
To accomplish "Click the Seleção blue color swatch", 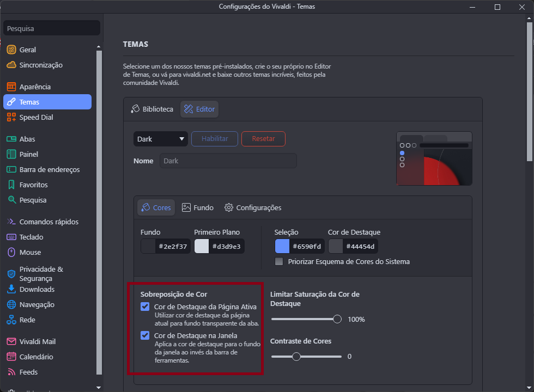I will pos(282,246).
